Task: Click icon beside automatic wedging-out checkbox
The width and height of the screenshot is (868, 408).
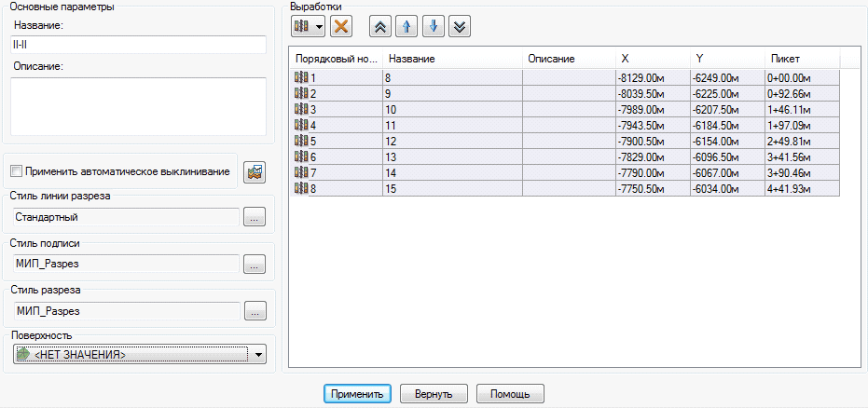Action: (255, 171)
